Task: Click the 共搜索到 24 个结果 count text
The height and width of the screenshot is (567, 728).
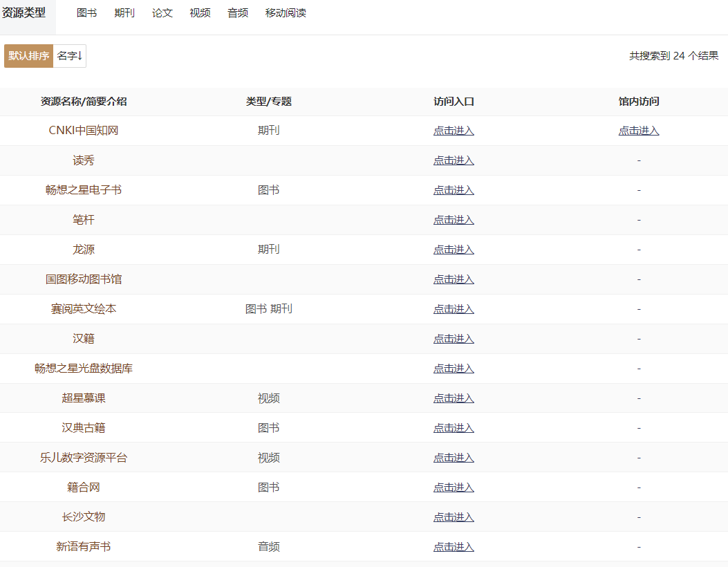Action: coord(673,56)
